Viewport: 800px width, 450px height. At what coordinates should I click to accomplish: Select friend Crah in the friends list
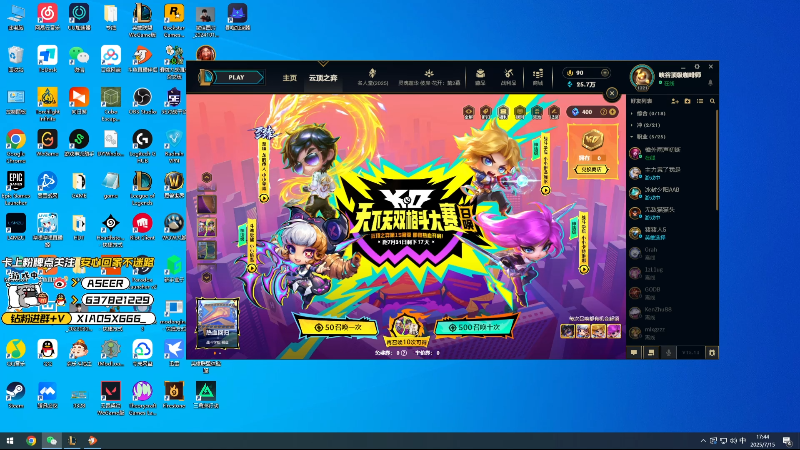point(672,253)
